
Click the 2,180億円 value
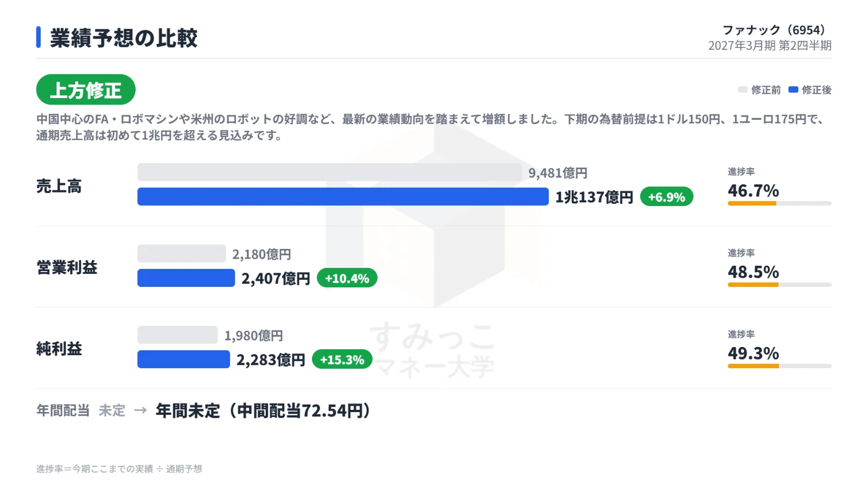262,254
